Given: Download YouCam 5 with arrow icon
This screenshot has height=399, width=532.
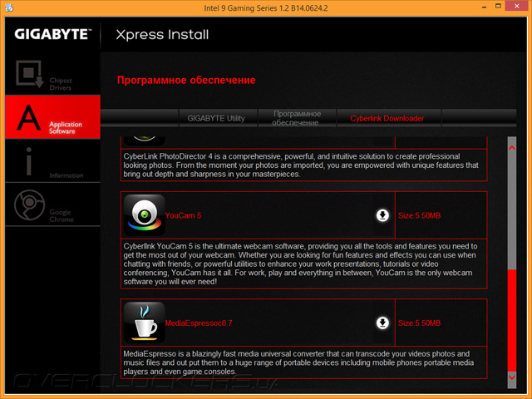Looking at the screenshot, I should point(382,215).
